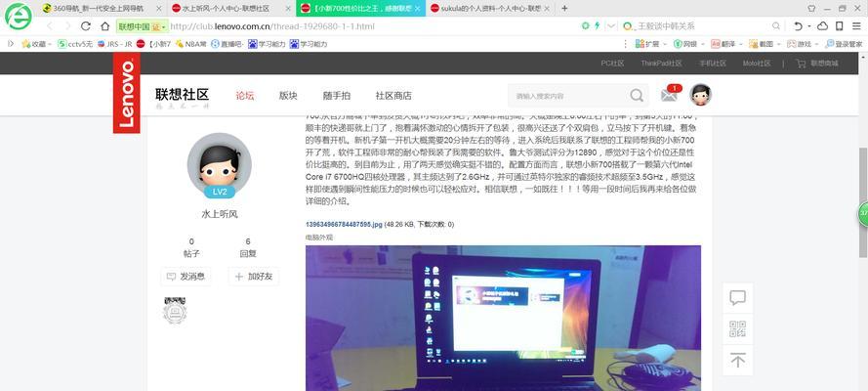Open the cctv5无 bookmark
Screen dimensions: 868x391
75,44
